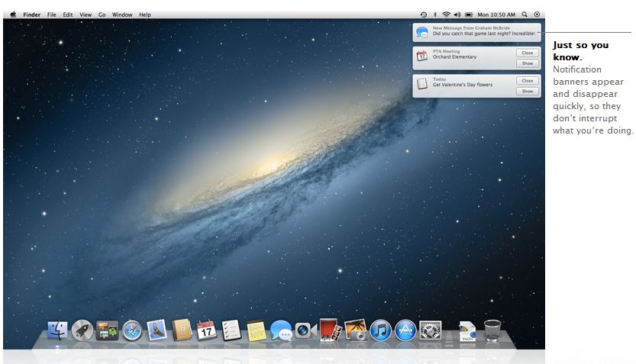Click the volume speaker icon
This screenshot has height=364, width=636.
457,14
